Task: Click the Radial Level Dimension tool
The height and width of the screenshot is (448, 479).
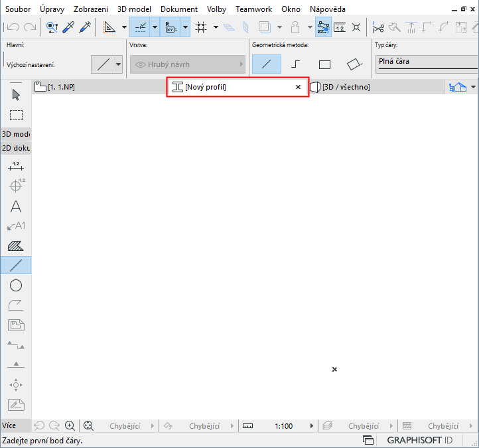Action: click(x=16, y=185)
